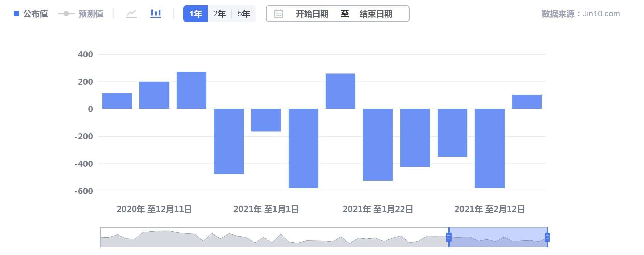Screen dimensions: 644x255
Task: Click the negative bar above 2021年 至2月12日
Action: (x=489, y=148)
